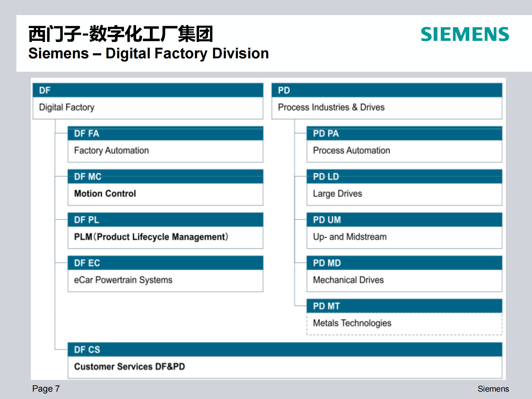This screenshot has width=532, height=399.
Task: Select 'Motion Control' text
Action: [x=105, y=193]
